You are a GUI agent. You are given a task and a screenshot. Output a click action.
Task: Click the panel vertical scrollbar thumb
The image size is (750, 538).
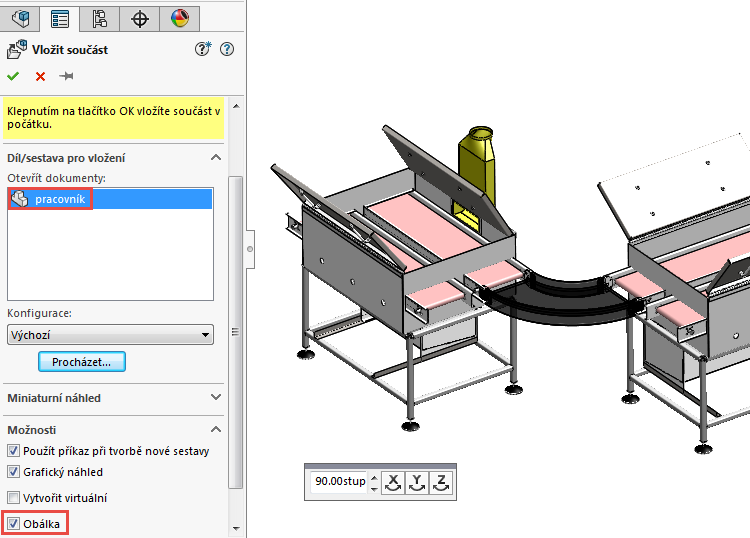tap(235, 332)
